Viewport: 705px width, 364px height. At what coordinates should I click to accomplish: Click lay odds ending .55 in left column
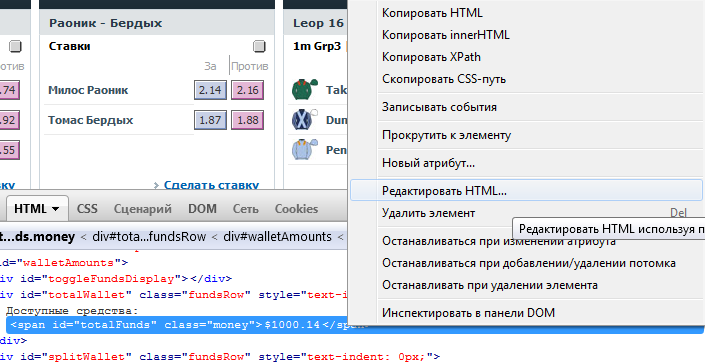9,150
